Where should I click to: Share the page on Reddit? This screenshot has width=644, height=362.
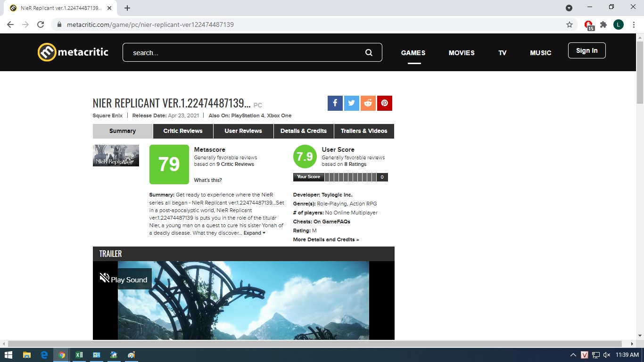[368, 103]
